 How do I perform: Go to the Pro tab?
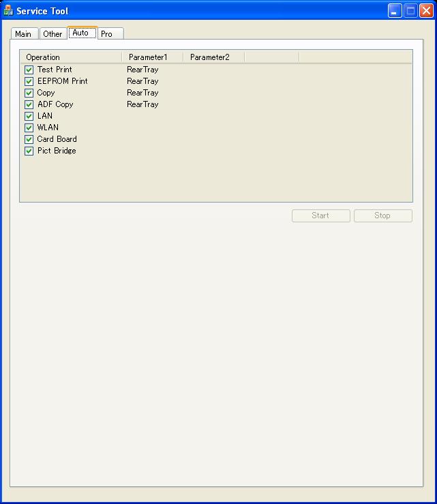pos(107,34)
